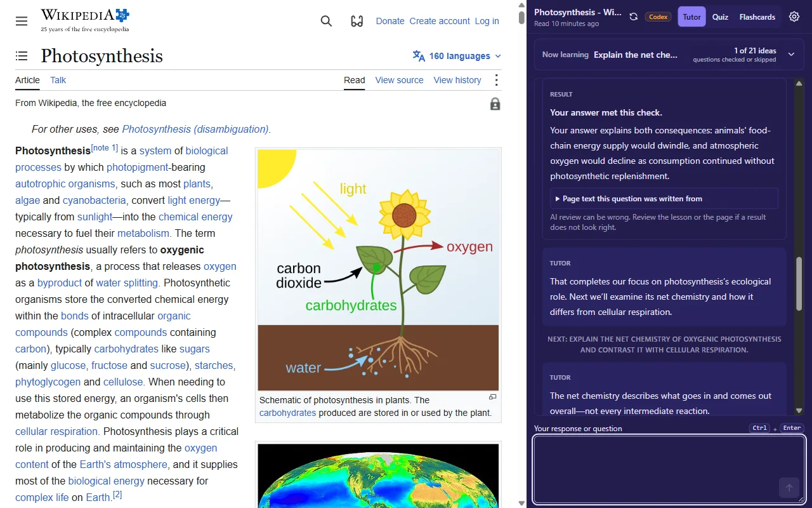The height and width of the screenshot is (508, 812).
Task: Open the three-dot page tools menu
Action: 496,80
